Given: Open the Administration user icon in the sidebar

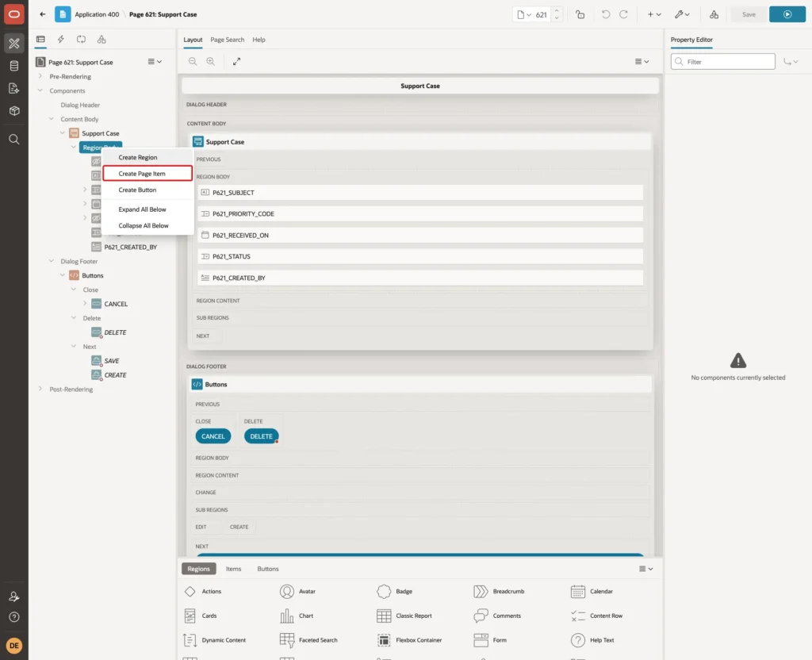Looking at the screenshot, I should click(x=14, y=597).
